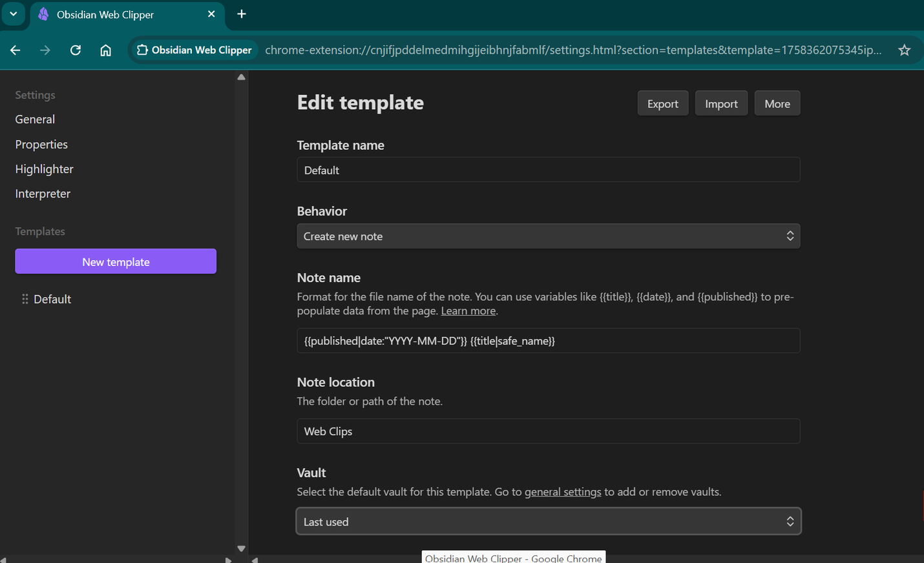Open a new browser tab
924x563 pixels.
pyautogui.click(x=242, y=14)
